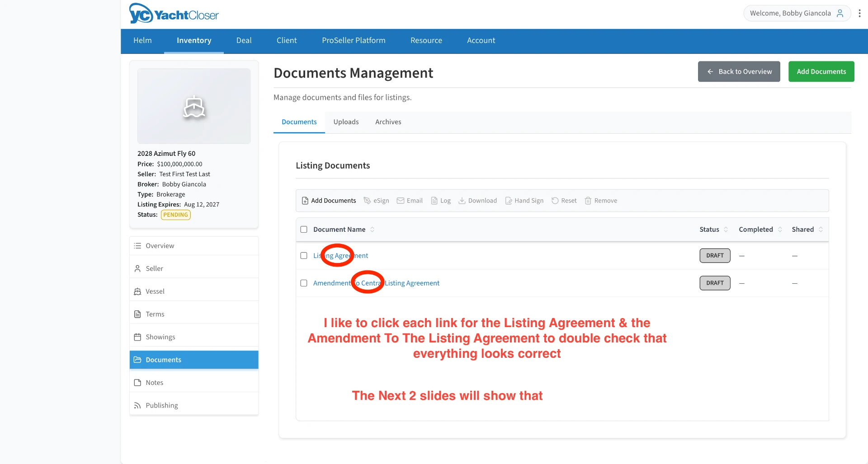
Task: Sort by Shared column arrows
Action: click(x=821, y=230)
